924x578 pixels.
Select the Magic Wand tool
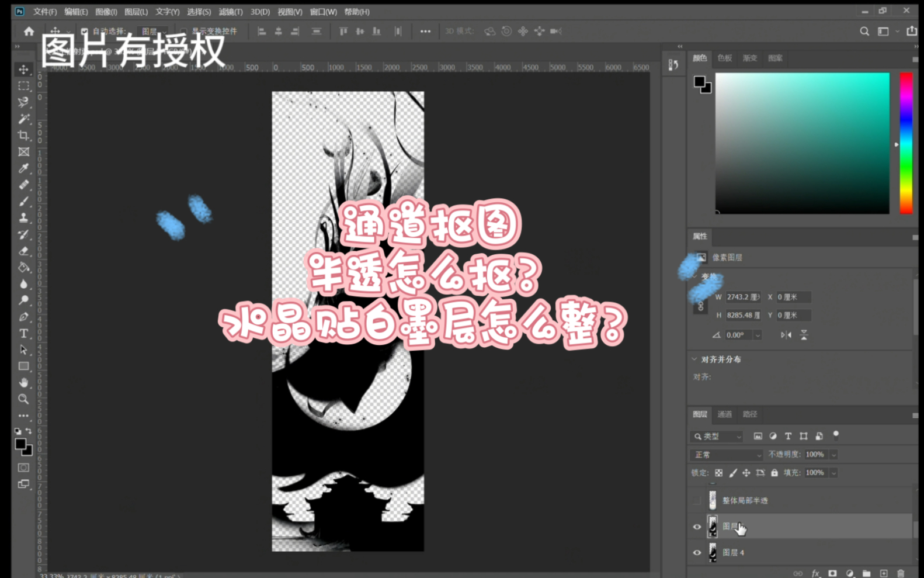[x=23, y=119]
